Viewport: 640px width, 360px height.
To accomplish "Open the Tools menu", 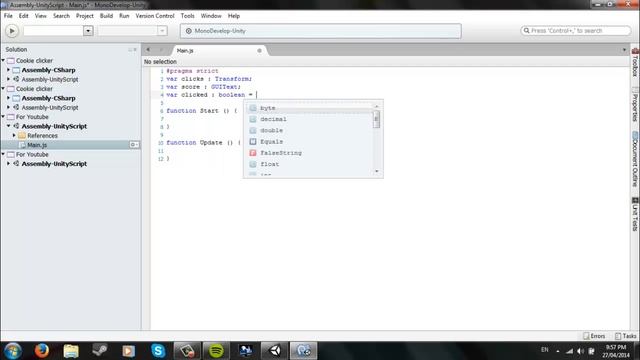I will pos(187,16).
